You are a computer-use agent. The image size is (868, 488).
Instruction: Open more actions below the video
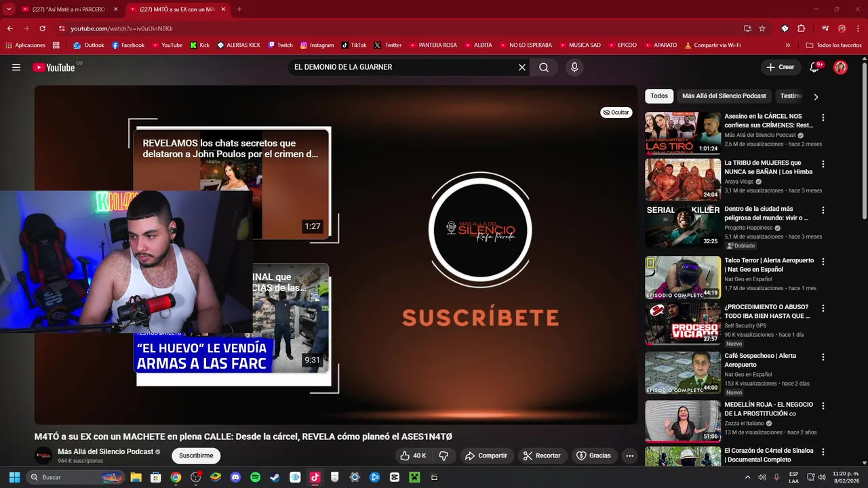point(629,455)
